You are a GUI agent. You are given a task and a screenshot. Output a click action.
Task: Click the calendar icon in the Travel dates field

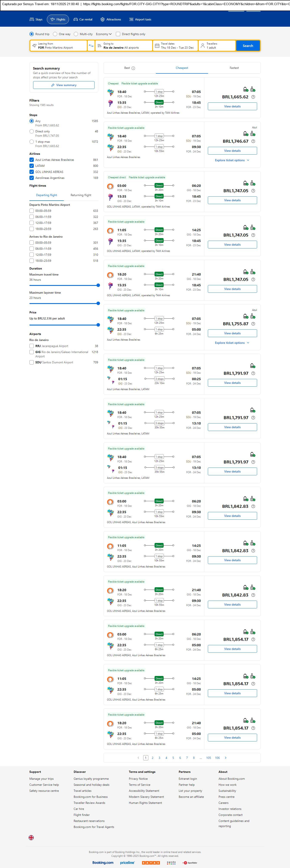pyautogui.click(x=157, y=46)
